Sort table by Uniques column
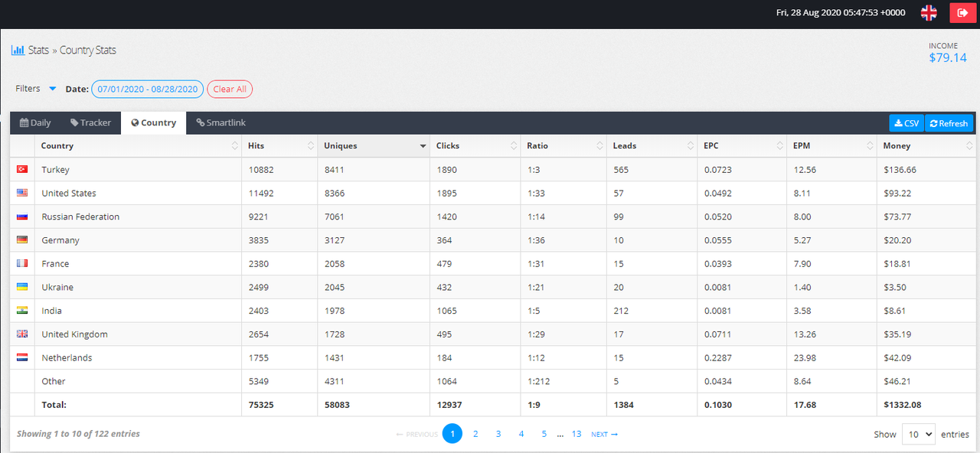This screenshot has width=980, height=453. click(x=373, y=145)
